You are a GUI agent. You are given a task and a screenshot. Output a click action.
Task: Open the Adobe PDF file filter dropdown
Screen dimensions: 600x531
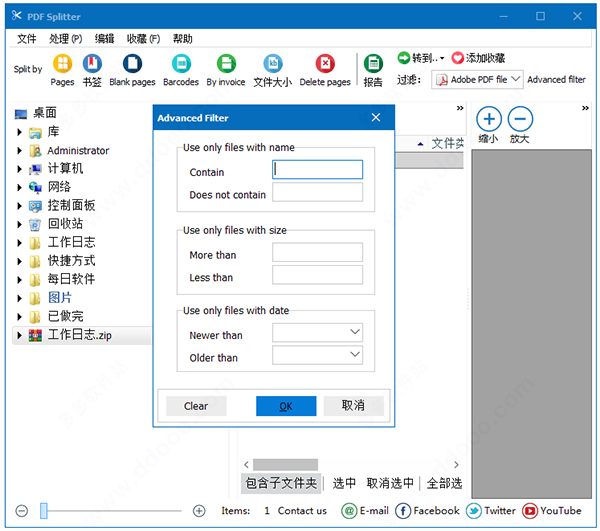pos(477,80)
